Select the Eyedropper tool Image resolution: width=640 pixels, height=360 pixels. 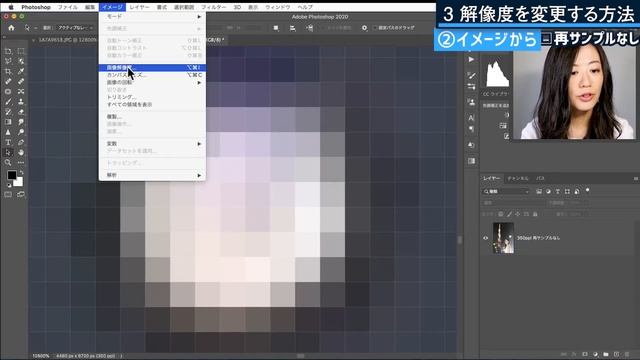click(21, 71)
